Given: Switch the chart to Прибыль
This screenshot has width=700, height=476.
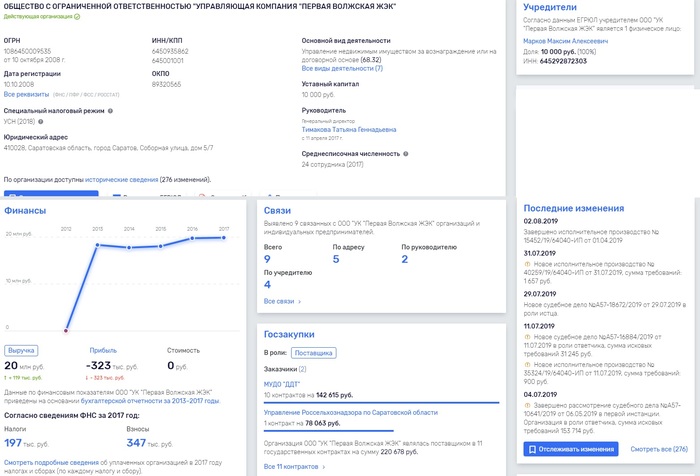Looking at the screenshot, I should point(103,351).
